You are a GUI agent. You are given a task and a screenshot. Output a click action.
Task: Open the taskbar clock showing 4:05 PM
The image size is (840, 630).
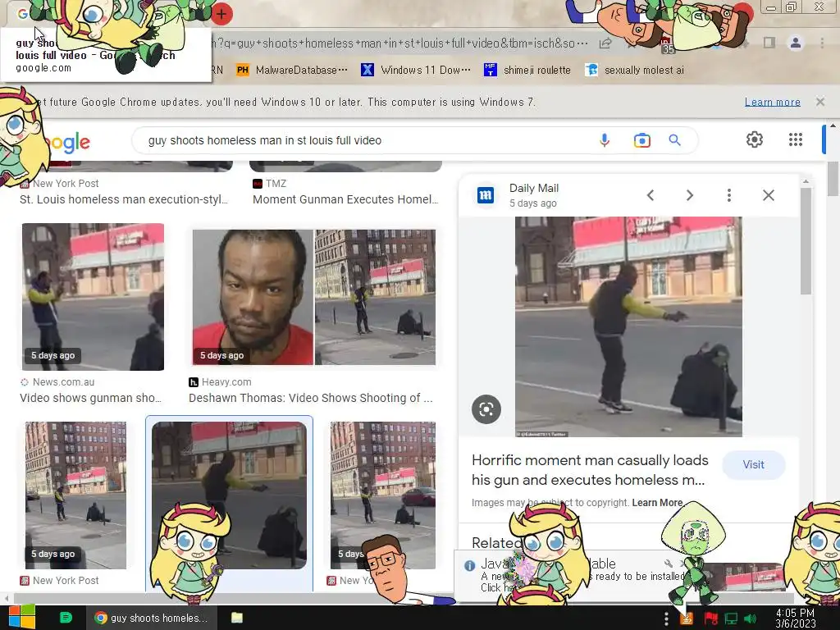click(795, 619)
